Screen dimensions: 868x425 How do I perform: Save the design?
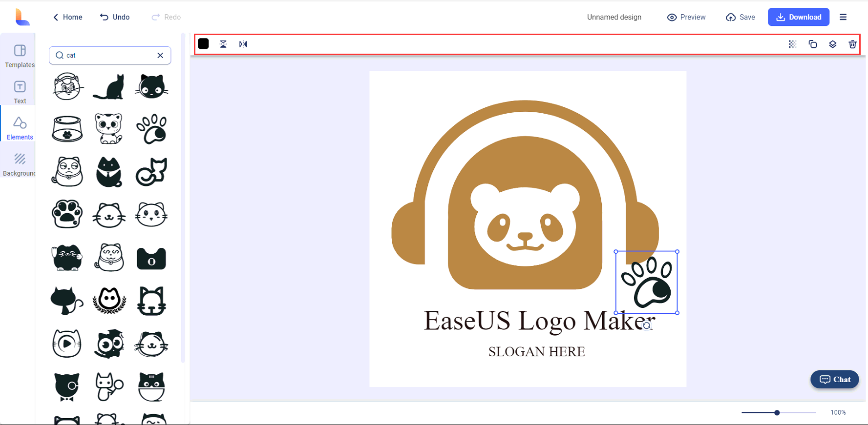[x=741, y=17]
